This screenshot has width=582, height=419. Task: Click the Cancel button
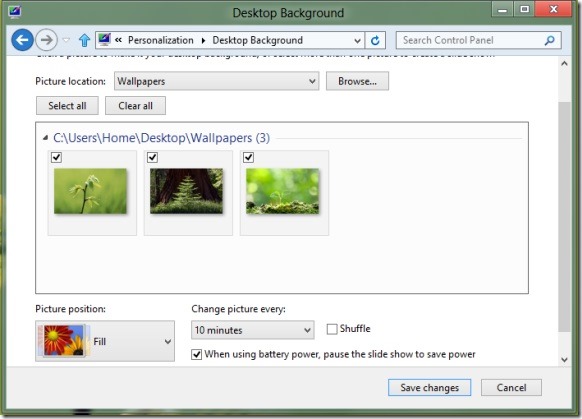click(x=511, y=387)
